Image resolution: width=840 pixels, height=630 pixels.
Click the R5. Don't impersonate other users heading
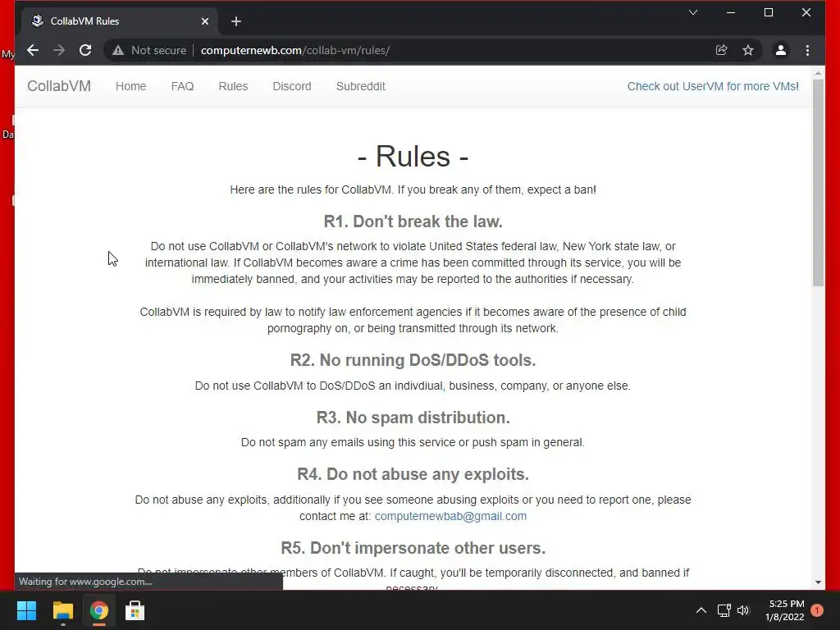[413, 548]
